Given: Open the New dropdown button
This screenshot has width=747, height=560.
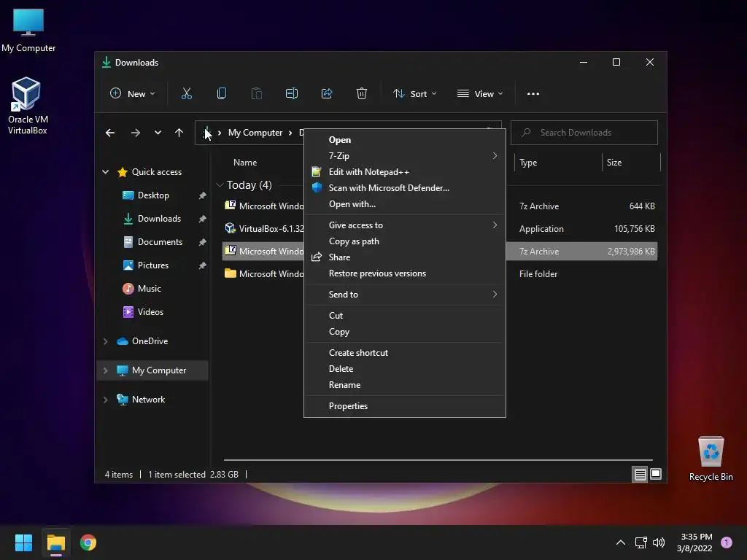Looking at the screenshot, I should (133, 94).
